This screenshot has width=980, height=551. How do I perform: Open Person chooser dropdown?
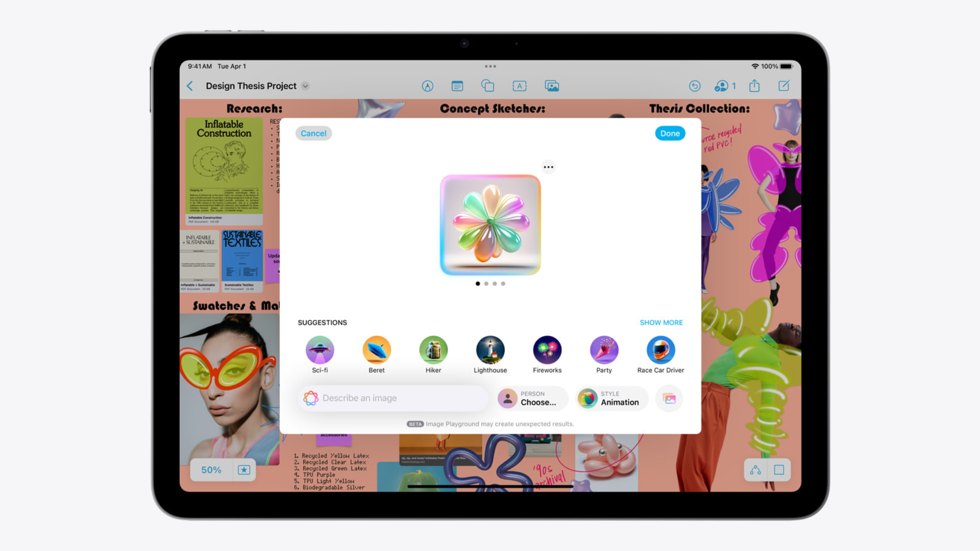[x=532, y=398]
